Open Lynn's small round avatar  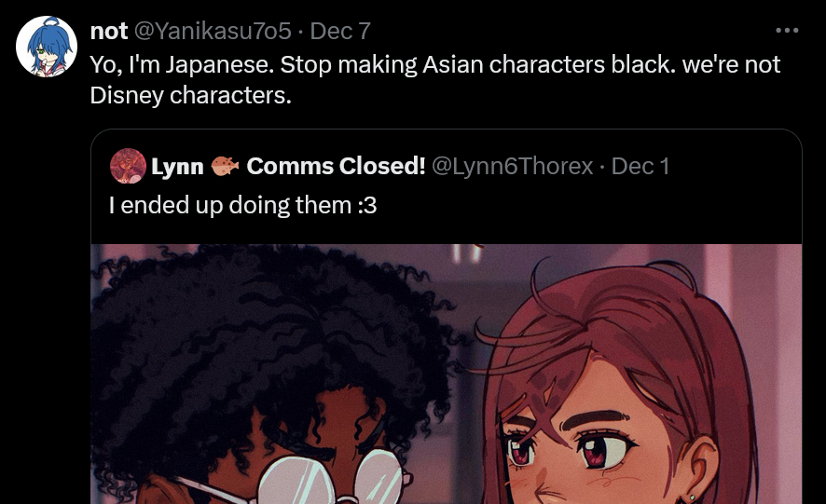128,166
